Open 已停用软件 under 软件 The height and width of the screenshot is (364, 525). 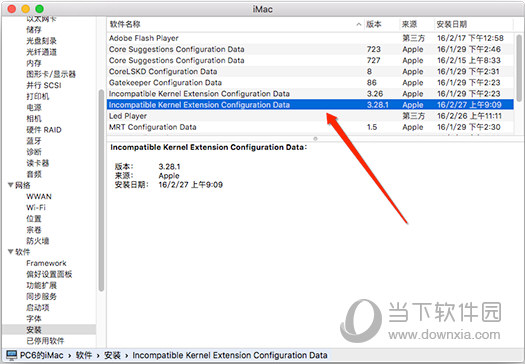tap(45, 341)
